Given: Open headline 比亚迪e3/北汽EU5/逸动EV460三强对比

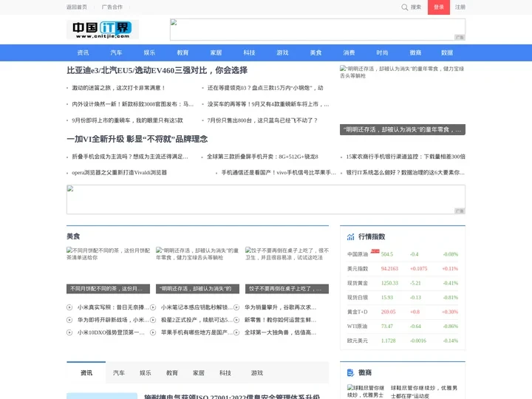Looking at the screenshot, I should (157, 70).
